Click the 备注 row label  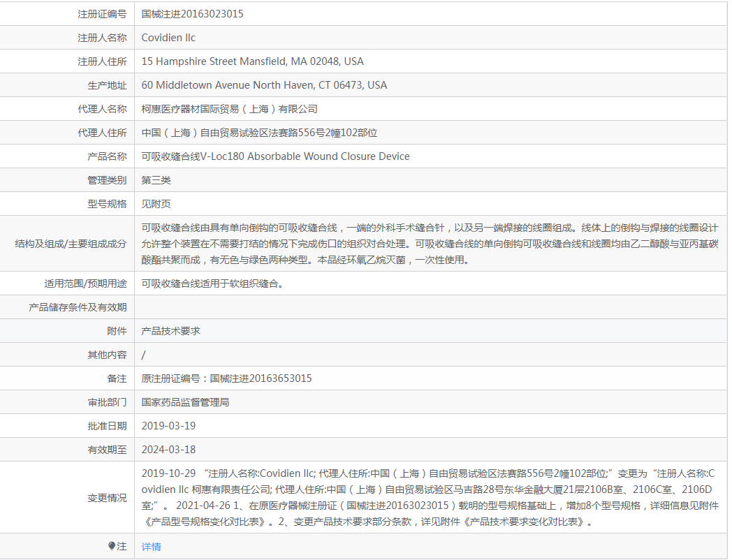click(117, 379)
